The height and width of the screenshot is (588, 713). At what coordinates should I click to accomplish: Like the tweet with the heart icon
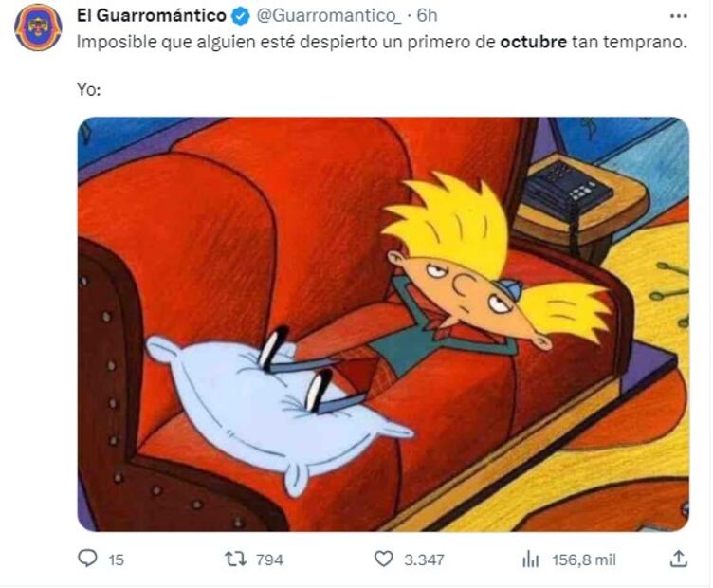(x=383, y=559)
